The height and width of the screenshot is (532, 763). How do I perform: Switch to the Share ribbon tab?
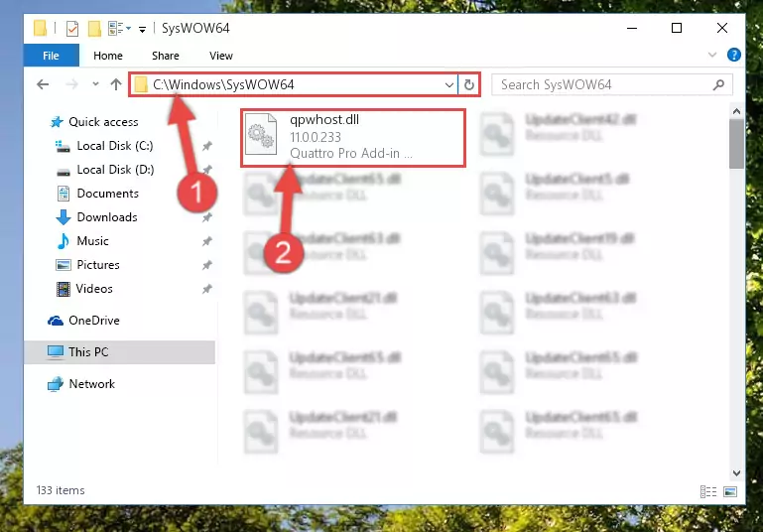pyautogui.click(x=166, y=56)
